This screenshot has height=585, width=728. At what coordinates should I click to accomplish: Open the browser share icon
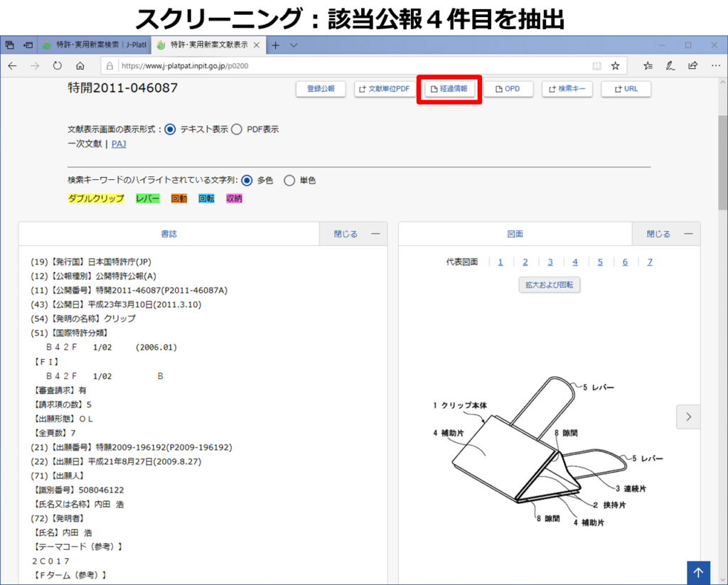point(692,65)
